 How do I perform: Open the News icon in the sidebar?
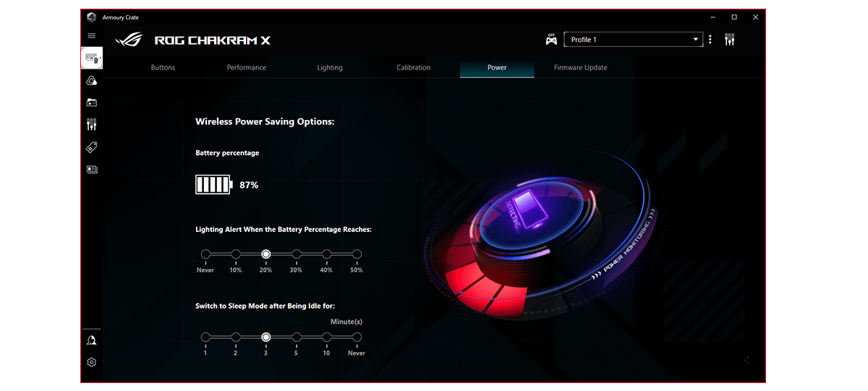click(92, 170)
